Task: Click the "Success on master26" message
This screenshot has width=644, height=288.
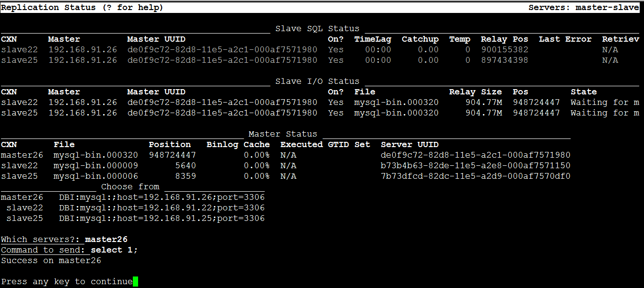Action: [51, 261]
